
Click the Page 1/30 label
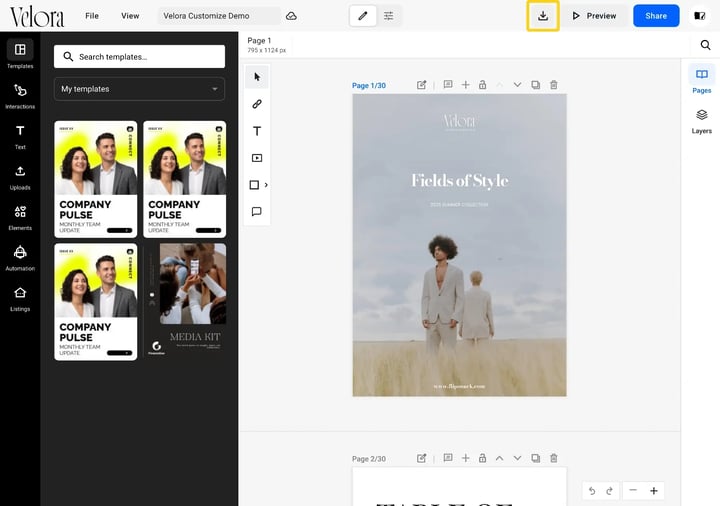pyautogui.click(x=369, y=85)
